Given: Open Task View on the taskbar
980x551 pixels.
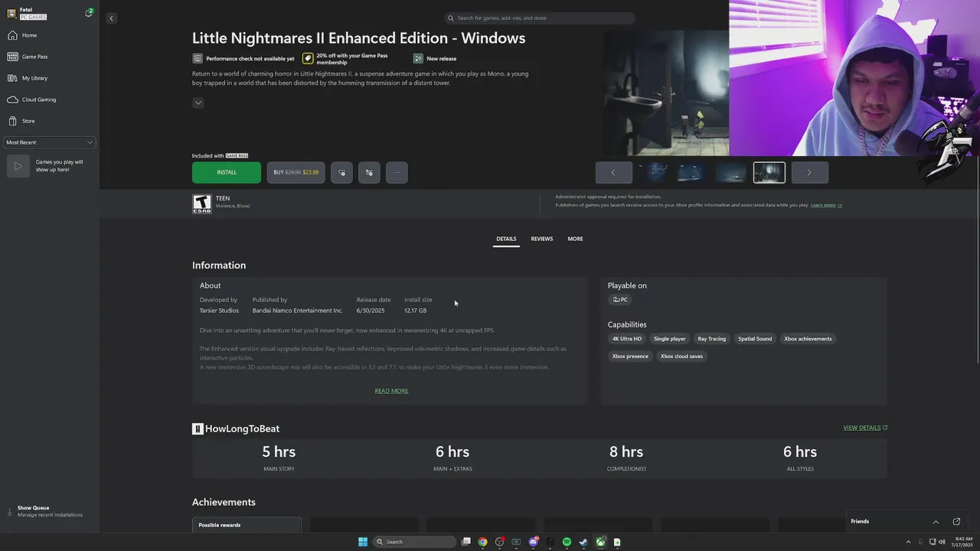Looking at the screenshot, I should (465, 542).
